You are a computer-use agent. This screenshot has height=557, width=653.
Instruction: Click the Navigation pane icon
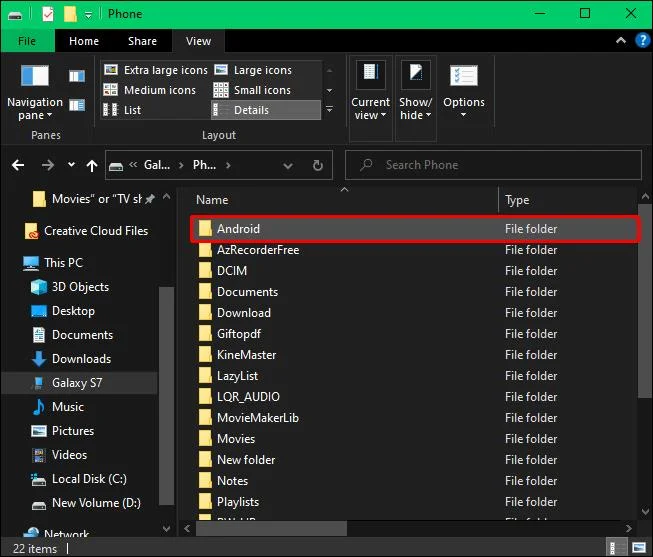tap(35, 92)
